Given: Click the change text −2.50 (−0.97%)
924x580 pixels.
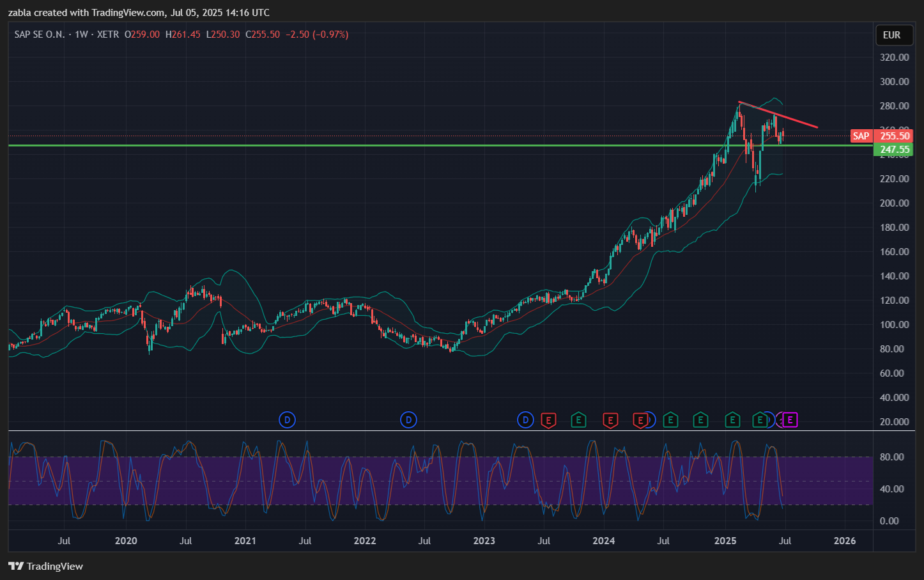Looking at the screenshot, I should pos(317,35).
